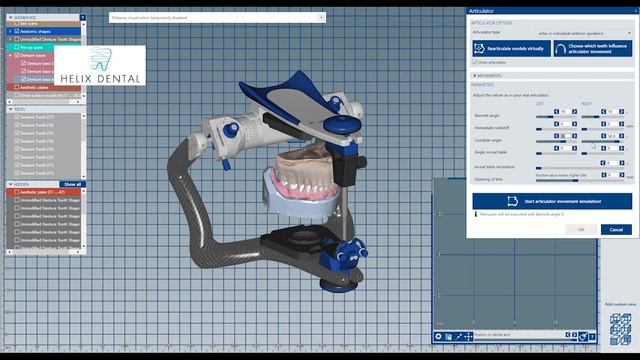Increase right Bennett angle value

(x=621, y=111)
